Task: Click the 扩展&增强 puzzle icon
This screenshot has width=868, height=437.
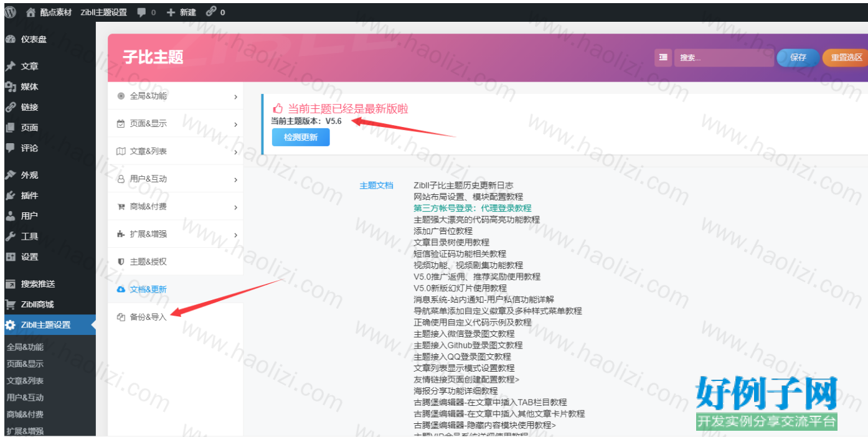Action: [121, 234]
